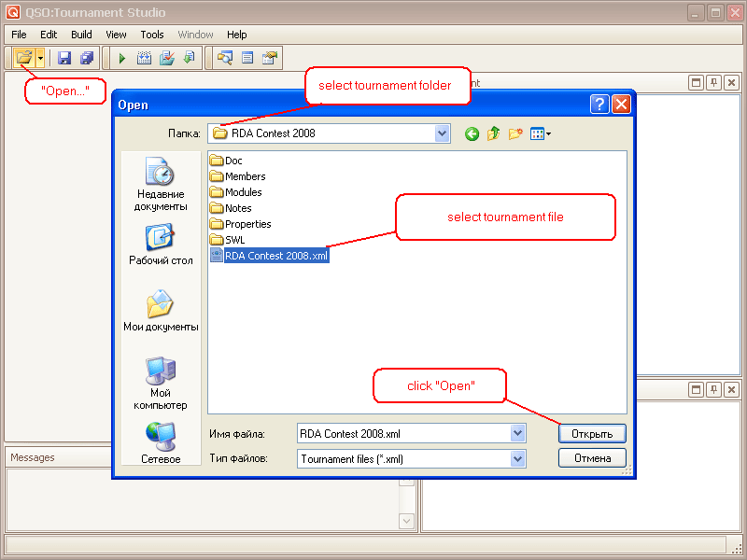Click the Открыть button
Viewport: 747px width, 560px height.
point(592,434)
